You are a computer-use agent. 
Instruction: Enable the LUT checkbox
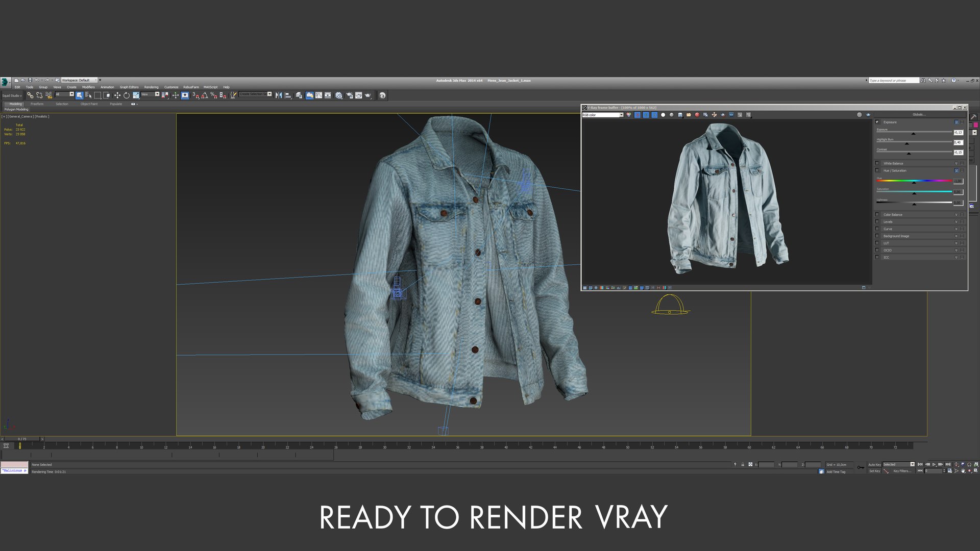877,243
